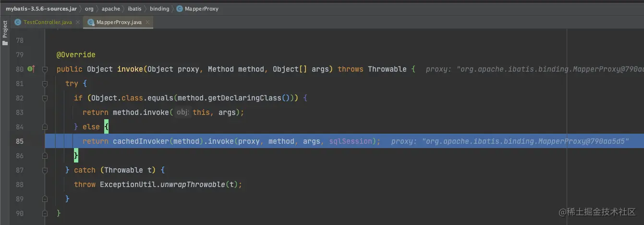Fold the if block at line 82

coord(45,98)
